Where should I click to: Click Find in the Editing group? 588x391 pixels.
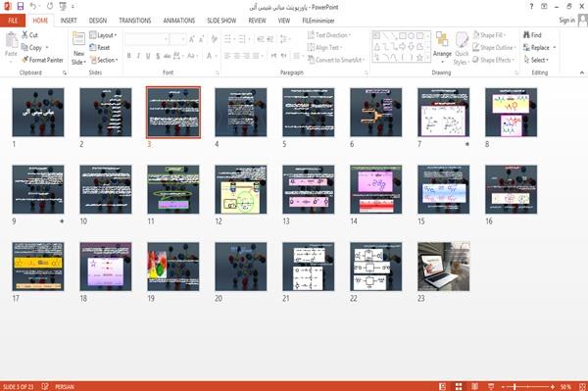[532, 35]
